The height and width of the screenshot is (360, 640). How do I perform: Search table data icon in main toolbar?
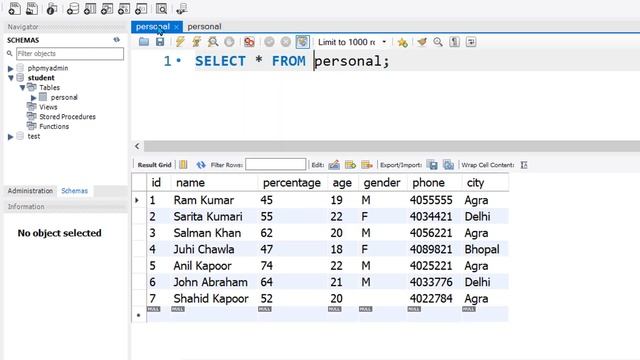[x=162, y=9]
